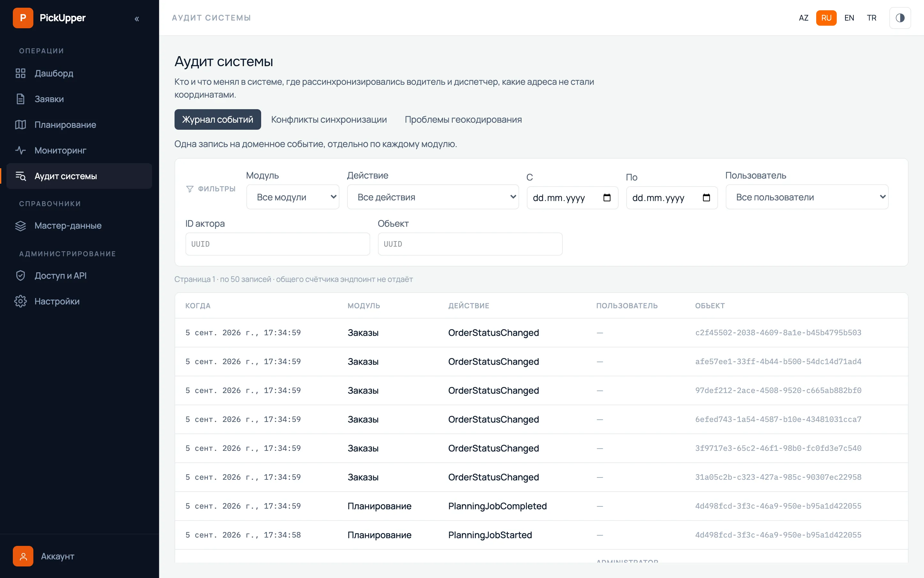Screen dimensions: 924x578
Task: Select the RU language button
Action: (826, 18)
